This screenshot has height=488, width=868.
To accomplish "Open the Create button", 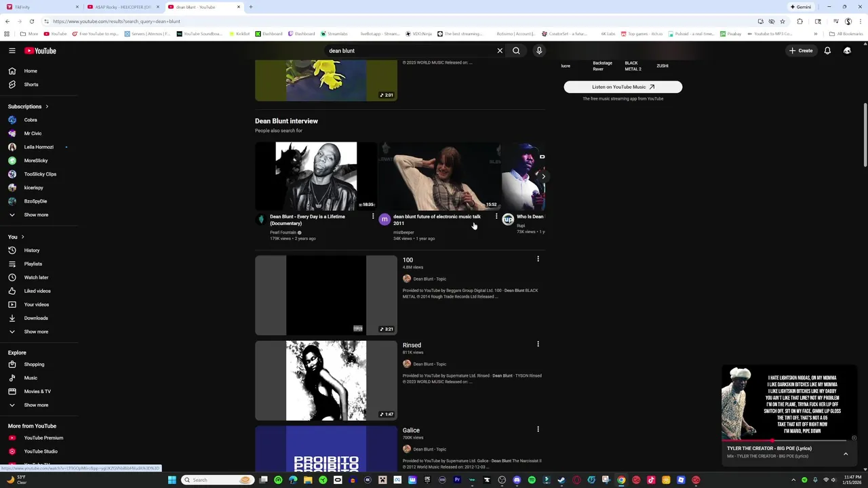I will coord(801,51).
